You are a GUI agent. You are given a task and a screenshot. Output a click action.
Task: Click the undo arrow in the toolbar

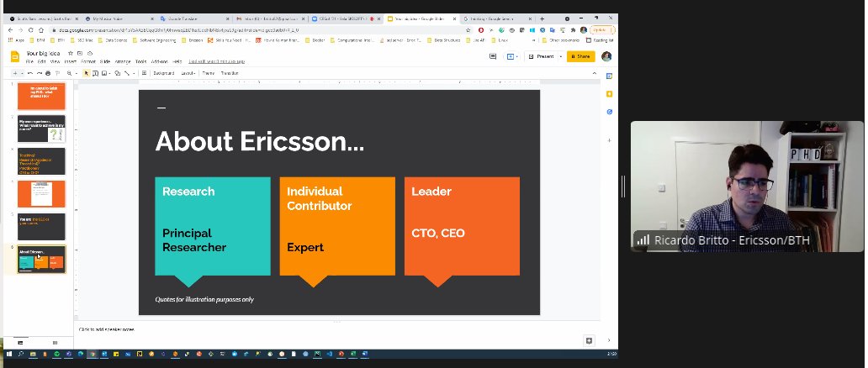30,73
